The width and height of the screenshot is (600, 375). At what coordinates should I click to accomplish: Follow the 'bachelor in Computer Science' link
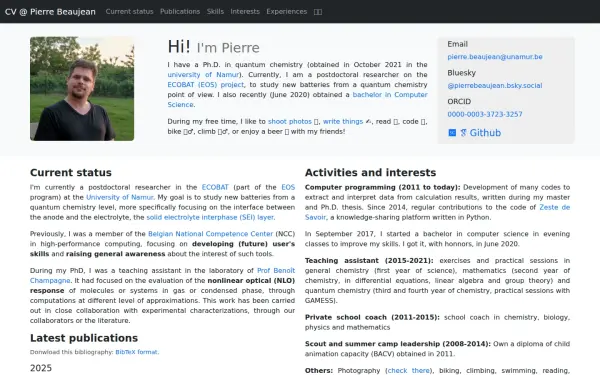click(297, 99)
